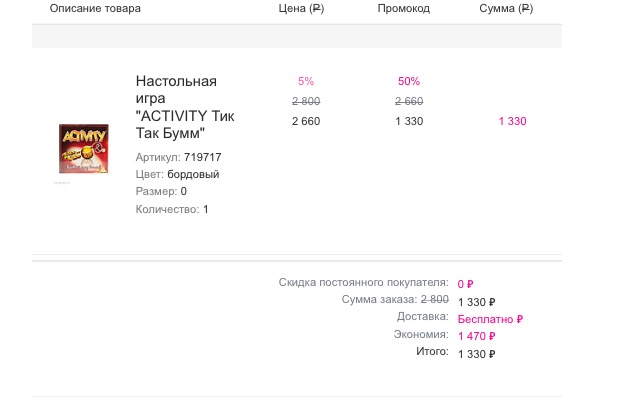Click the pink 1 330 amount in Сумма column
Image resolution: width=640 pixels, height=400 pixels.
(512, 121)
